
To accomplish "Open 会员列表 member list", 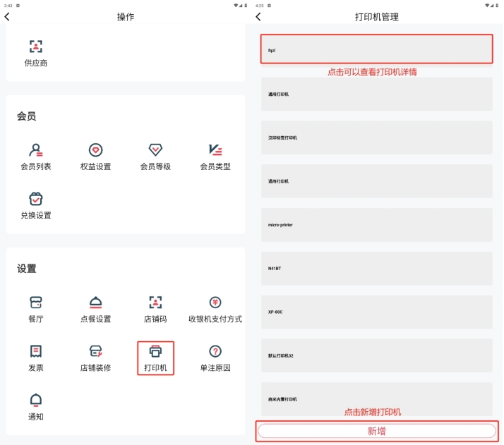I will point(36,150).
